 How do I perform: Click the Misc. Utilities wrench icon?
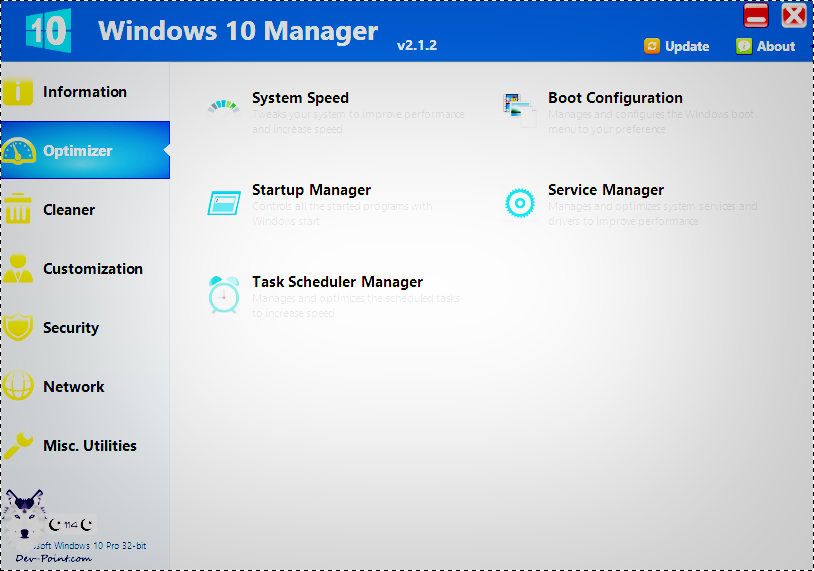18,446
